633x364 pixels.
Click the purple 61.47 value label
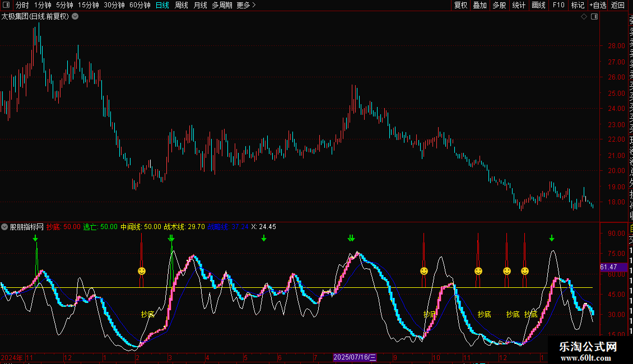pyautogui.click(x=608, y=268)
